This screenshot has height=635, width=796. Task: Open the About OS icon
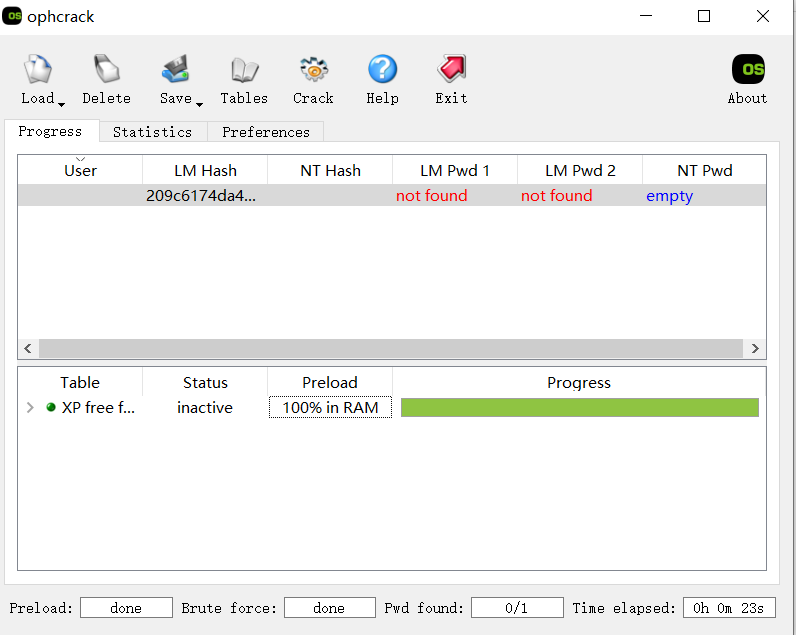click(748, 69)
